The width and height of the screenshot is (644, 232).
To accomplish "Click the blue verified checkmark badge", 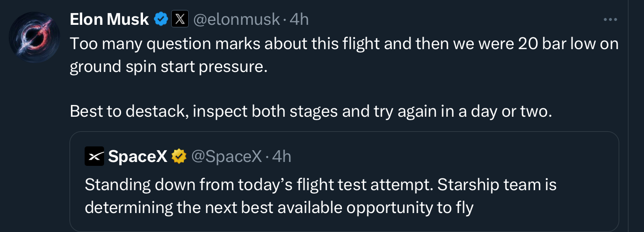I will (x=161, y=19).
